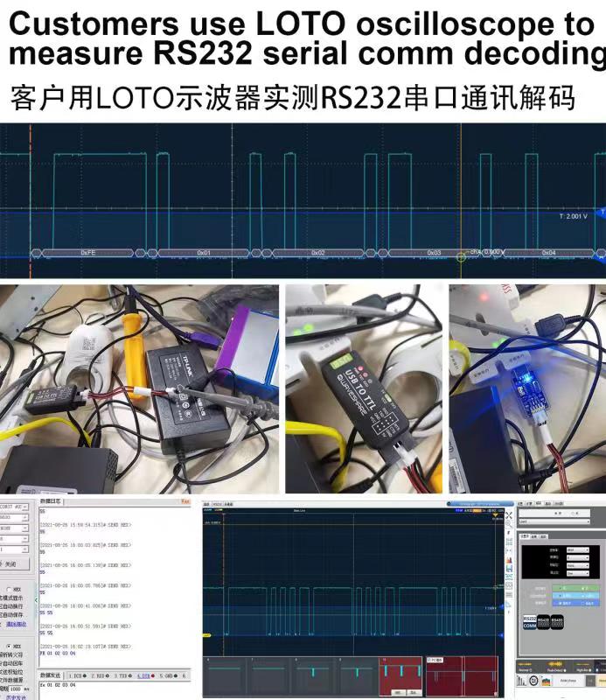The width and height of the screenshot is (606, 700).
Task: Click the T: 2.001 V trigger level readout
Action: click(574, 216)
